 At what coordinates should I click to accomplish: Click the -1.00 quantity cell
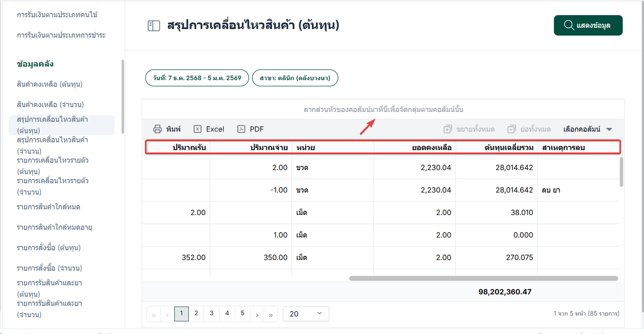[251, 190]
